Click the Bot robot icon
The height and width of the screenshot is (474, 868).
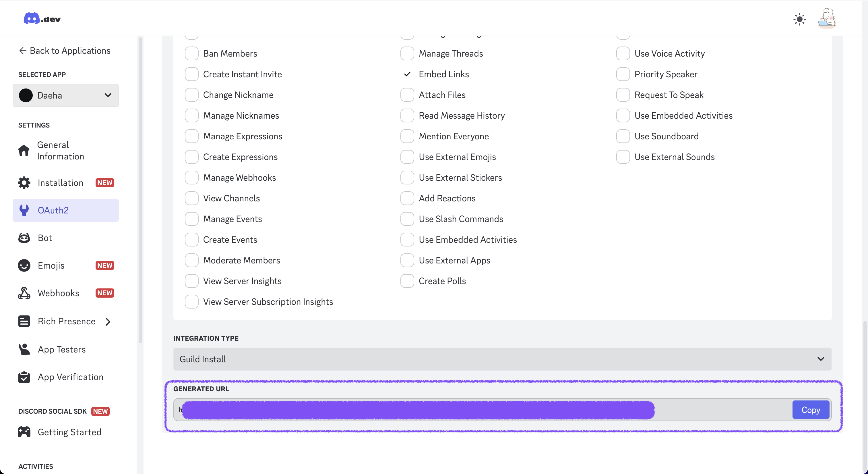point(24,238)
